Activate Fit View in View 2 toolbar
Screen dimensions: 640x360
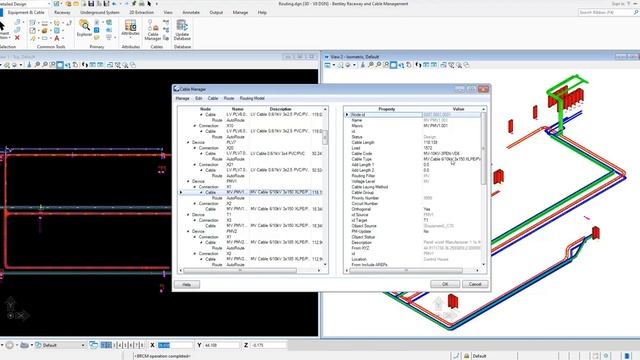coord(393,65)
